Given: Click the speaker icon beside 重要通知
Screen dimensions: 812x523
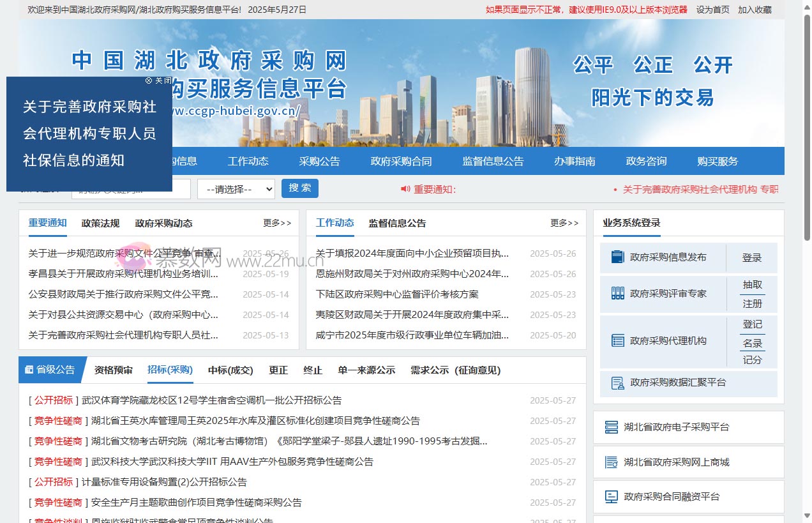Looking at the screenshot, I should 403,189.
